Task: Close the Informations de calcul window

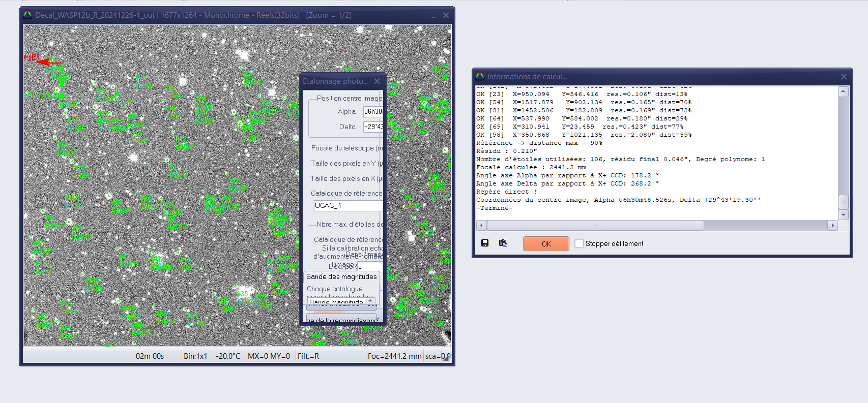Action: click(844, 77)
